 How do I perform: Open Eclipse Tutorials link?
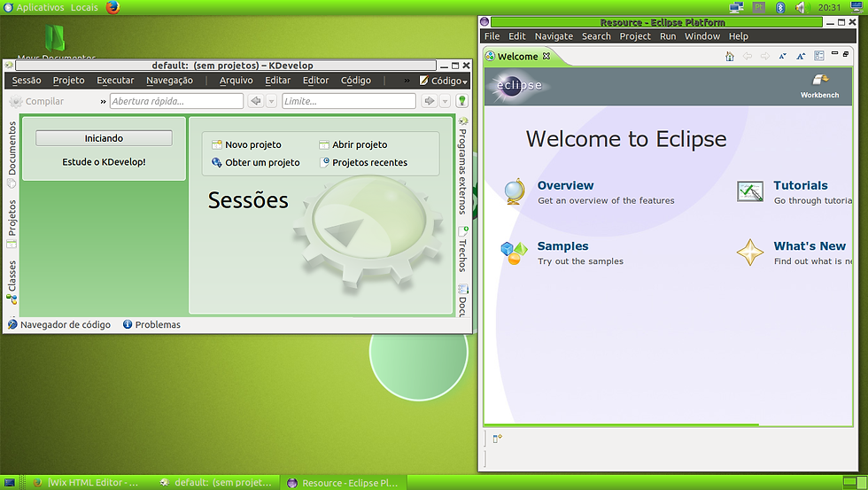click(x=801, y=185)
